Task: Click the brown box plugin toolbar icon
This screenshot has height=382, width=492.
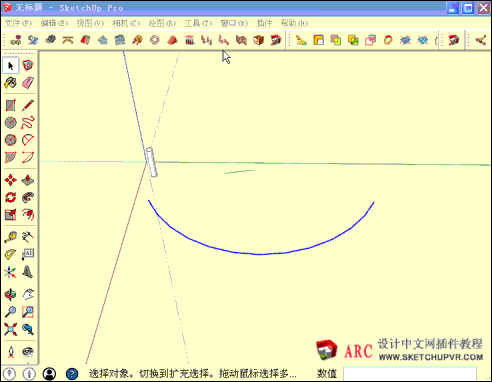Action: pos(259,40)
